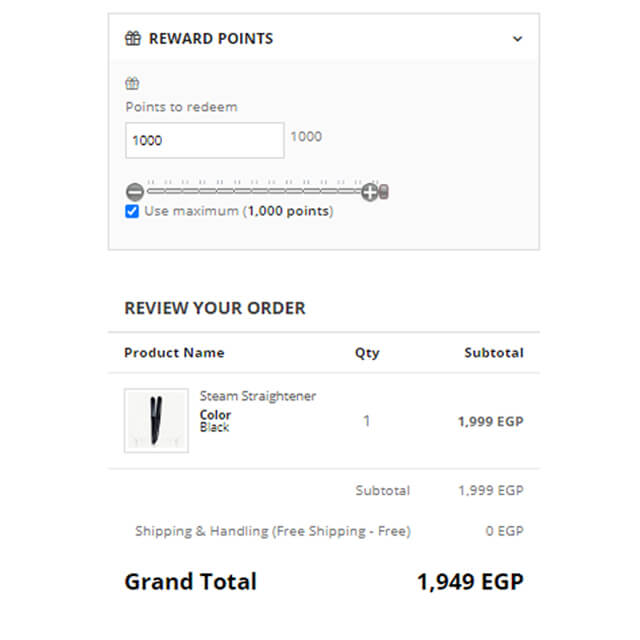Click the Points to redeem label

[x=181, y=107]
